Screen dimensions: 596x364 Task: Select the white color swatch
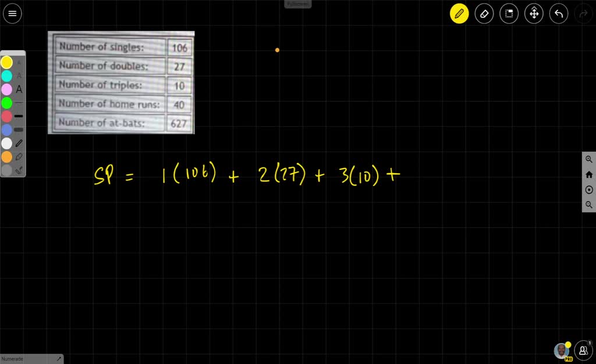coord(6,143)
